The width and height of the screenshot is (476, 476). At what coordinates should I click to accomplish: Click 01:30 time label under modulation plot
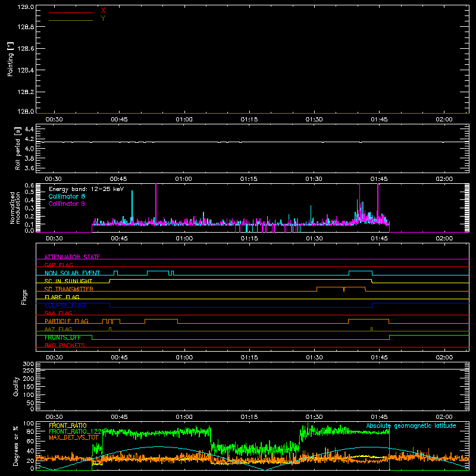pos(314,239)
